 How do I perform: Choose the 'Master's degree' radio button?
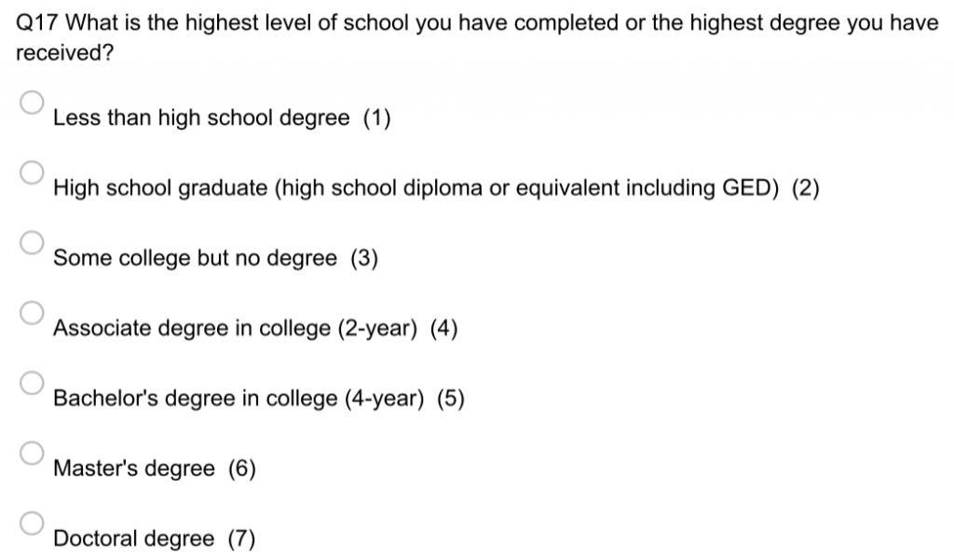[32, 453]
